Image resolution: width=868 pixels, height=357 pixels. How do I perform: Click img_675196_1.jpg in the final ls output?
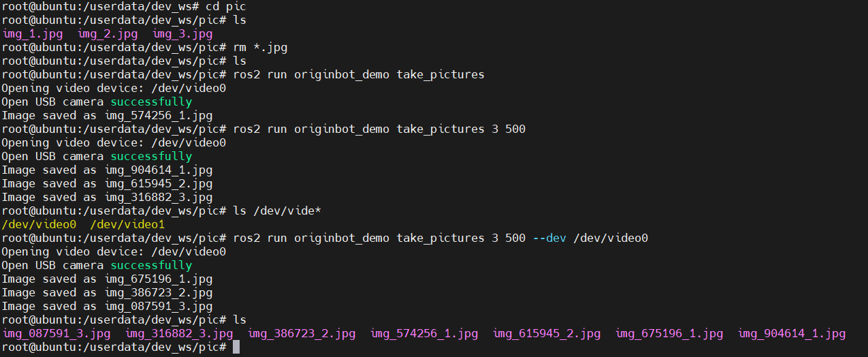[x=669, y=334]
